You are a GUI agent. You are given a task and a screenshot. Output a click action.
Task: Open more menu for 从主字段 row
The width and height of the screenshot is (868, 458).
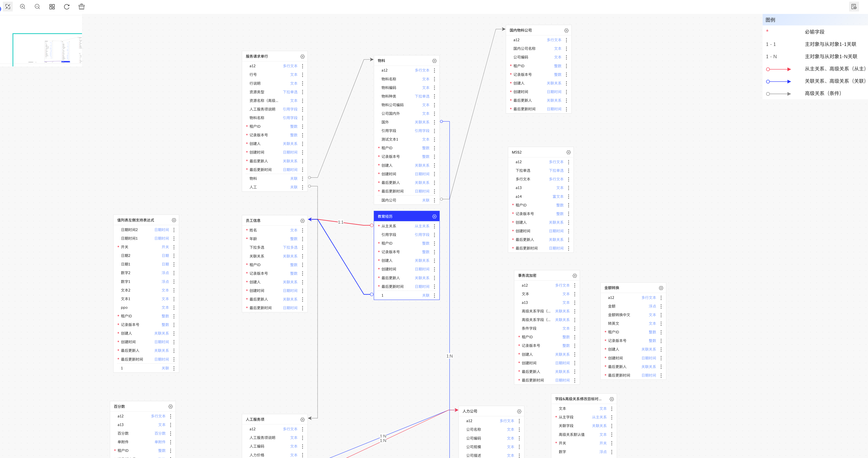(x=612, y=417)
